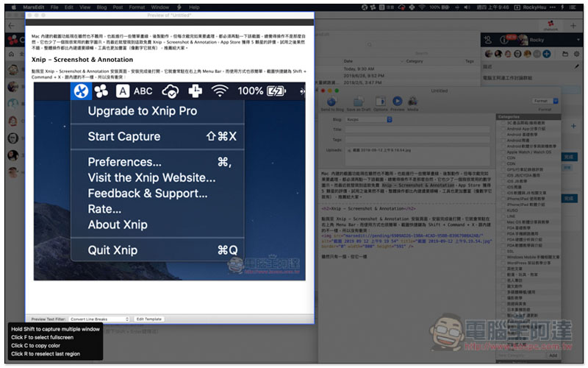
Task: Click the folder icon in chat panel
Action: 564,54
